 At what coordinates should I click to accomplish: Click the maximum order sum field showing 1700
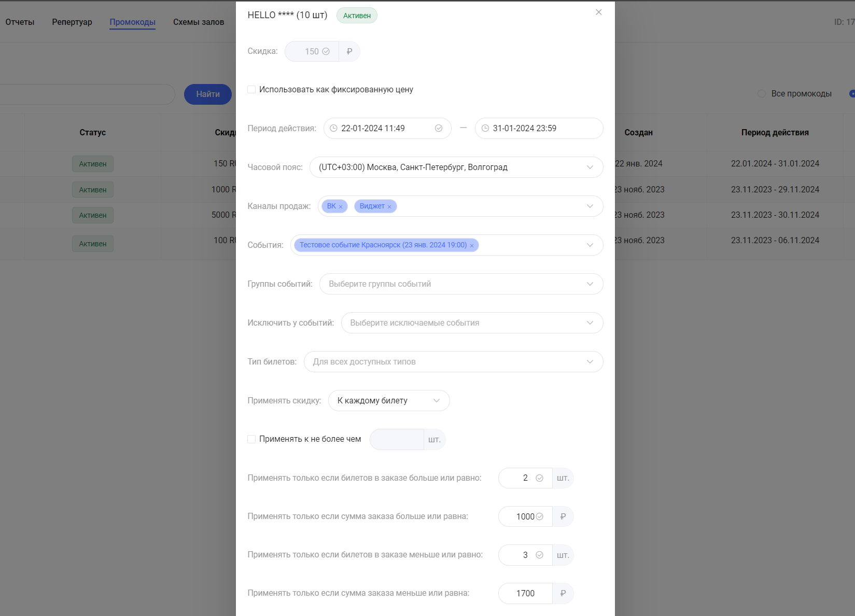tap(525, 593)
